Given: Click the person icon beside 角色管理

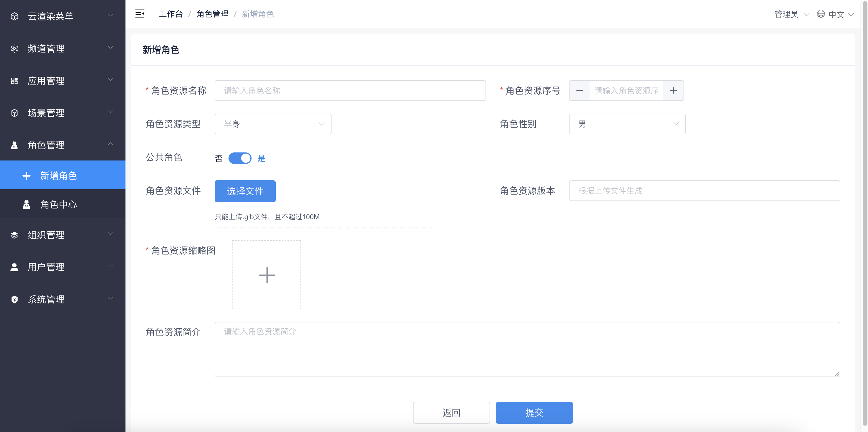Looking at the screenshot, I should [x=14, y=145].
